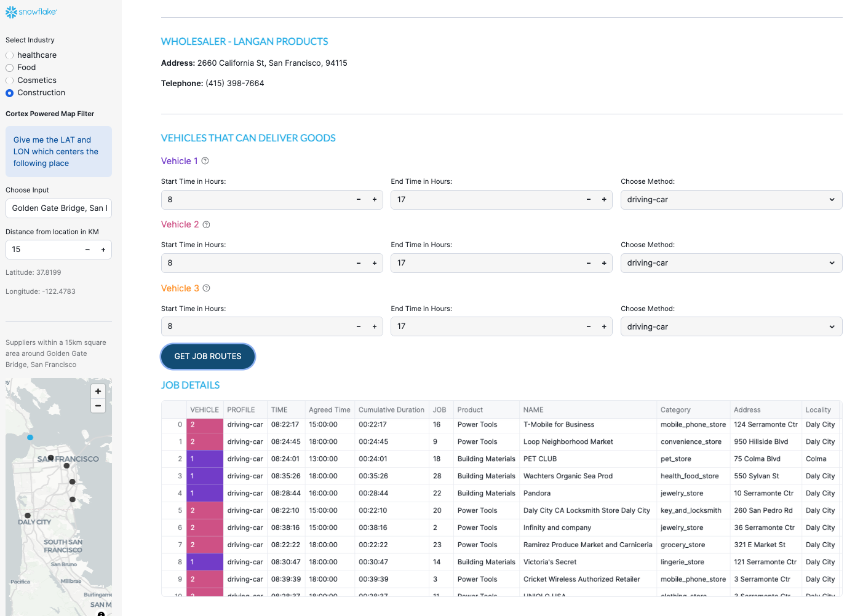Image resolution: width=855 pixels, height=616 pixels.
Task: Open Vehicle 1 method dropdown
Action: (731, 200)
